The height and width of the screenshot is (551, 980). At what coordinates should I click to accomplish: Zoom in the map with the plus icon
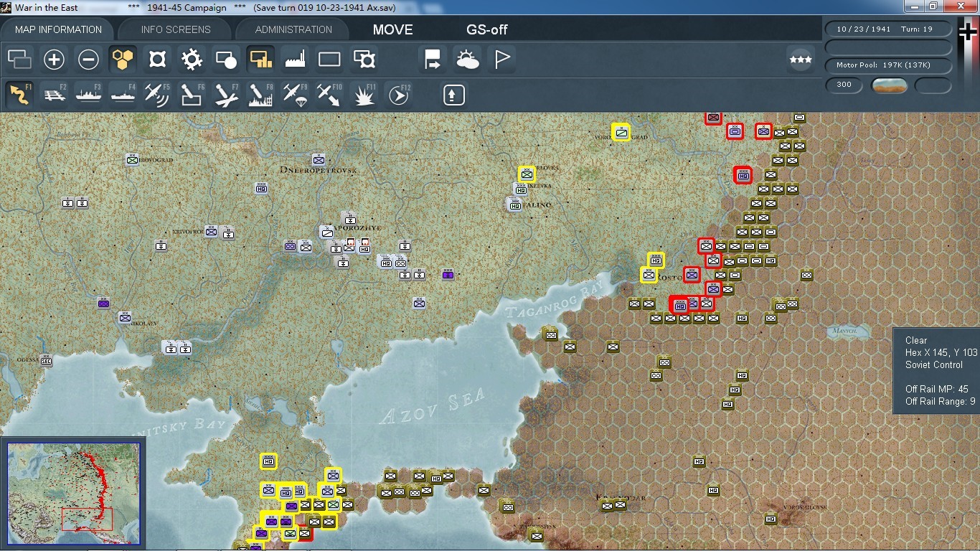tap(54, 59)
